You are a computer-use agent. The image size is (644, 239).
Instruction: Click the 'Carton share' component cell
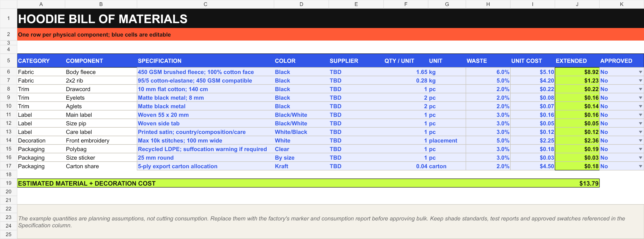click(x=101, y=166)
